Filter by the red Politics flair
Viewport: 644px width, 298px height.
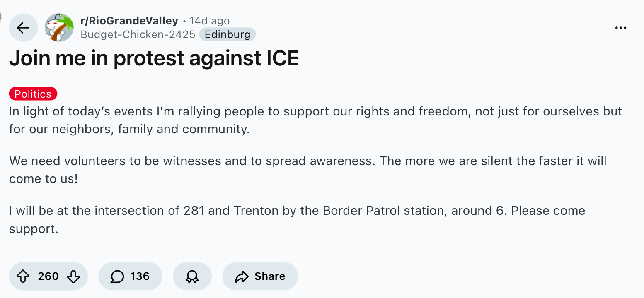tap(33, 94)
